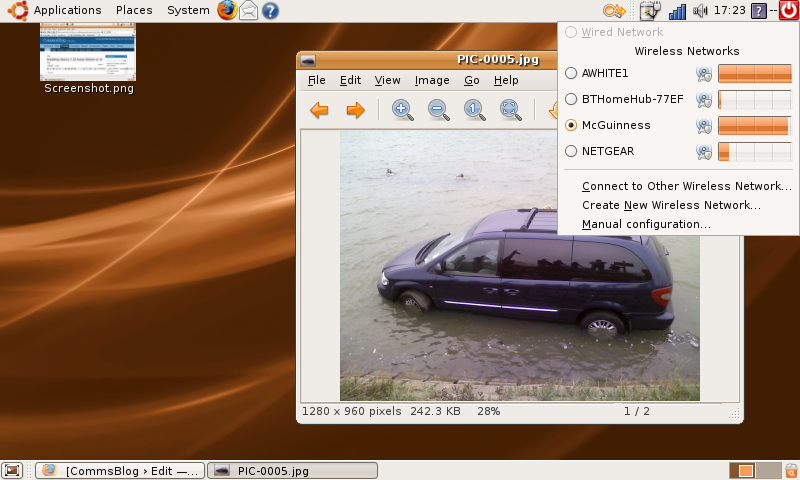Click the second gray workspace switcher cell
Image resolution: width=800 pixels, height=480 pixels.
pyautogui.click(x=768, y=470)
